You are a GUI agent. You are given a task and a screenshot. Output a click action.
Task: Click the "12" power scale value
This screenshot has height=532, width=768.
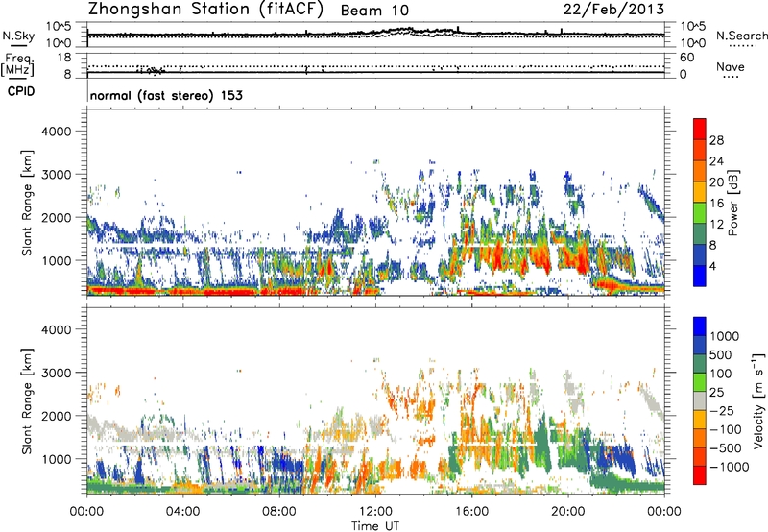point(716,225)
